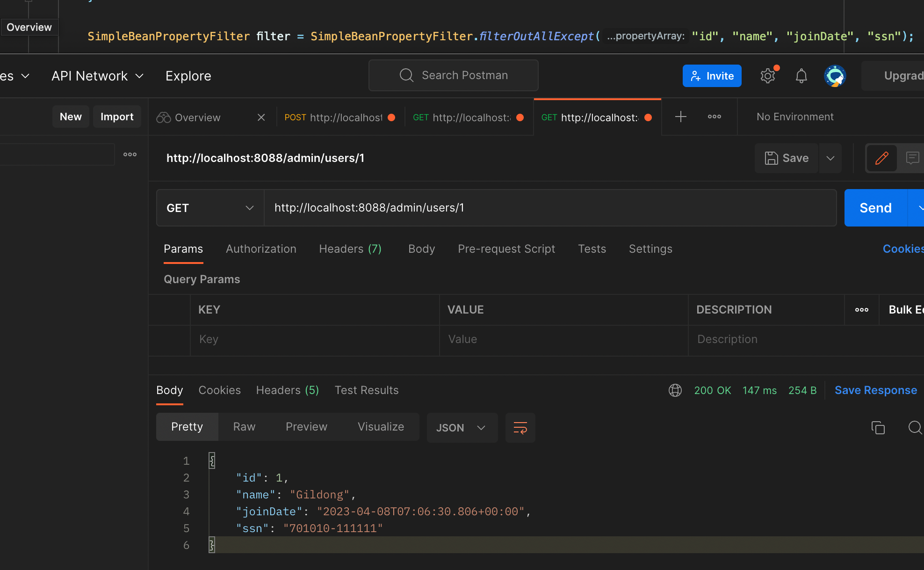Click the notification bell icon

(801, 76)
